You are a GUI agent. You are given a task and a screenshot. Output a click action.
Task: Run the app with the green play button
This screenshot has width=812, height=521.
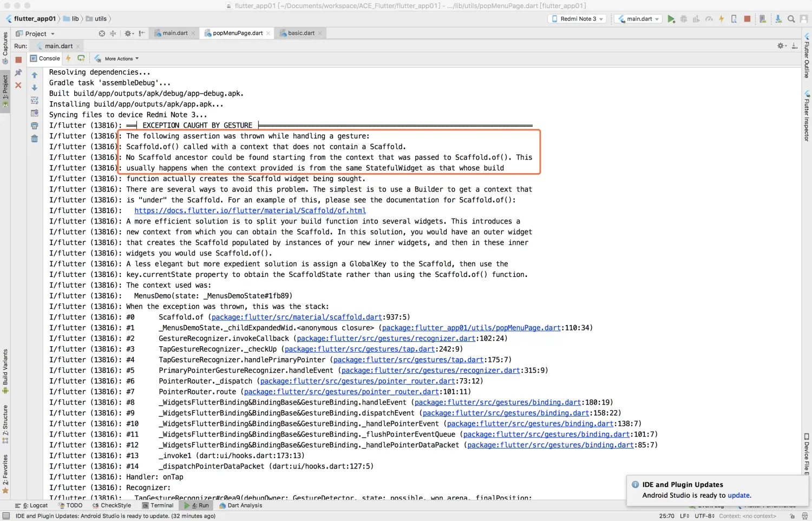(x=671, y=19)
